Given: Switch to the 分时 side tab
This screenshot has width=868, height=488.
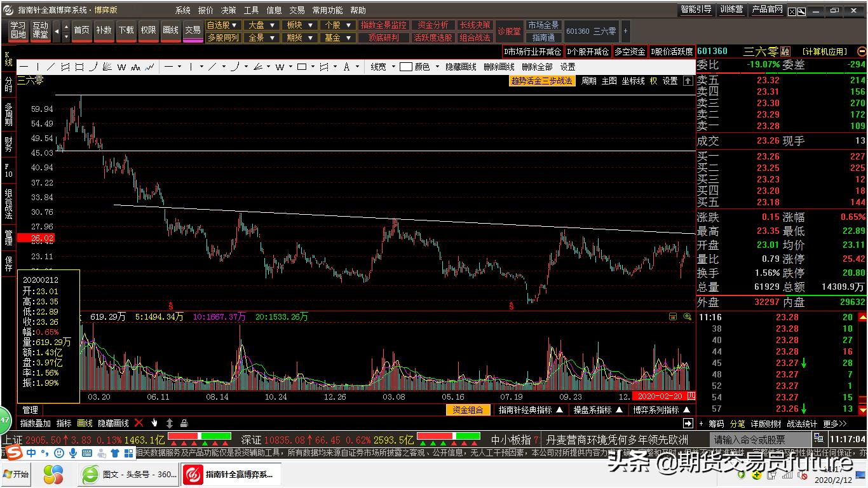Looking at the screenshot, I should (x=8, y=85).
